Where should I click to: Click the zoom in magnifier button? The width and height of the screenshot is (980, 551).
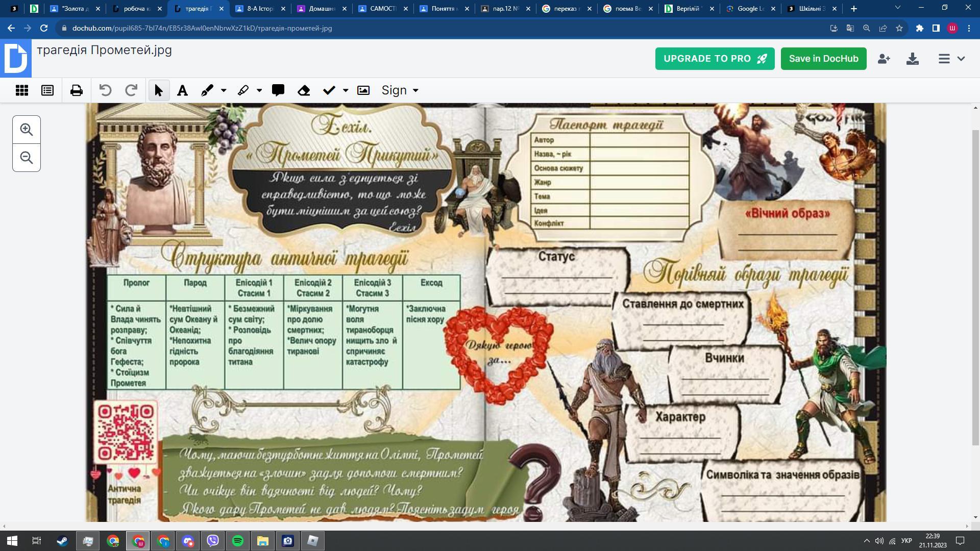tap(27, 130)
